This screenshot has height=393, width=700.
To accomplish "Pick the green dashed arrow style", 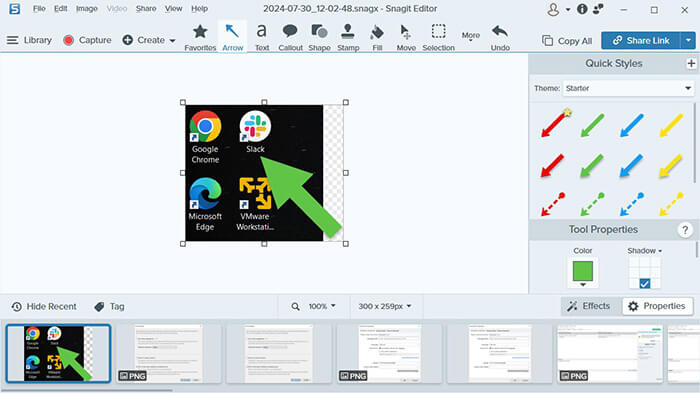I will 592,204.
